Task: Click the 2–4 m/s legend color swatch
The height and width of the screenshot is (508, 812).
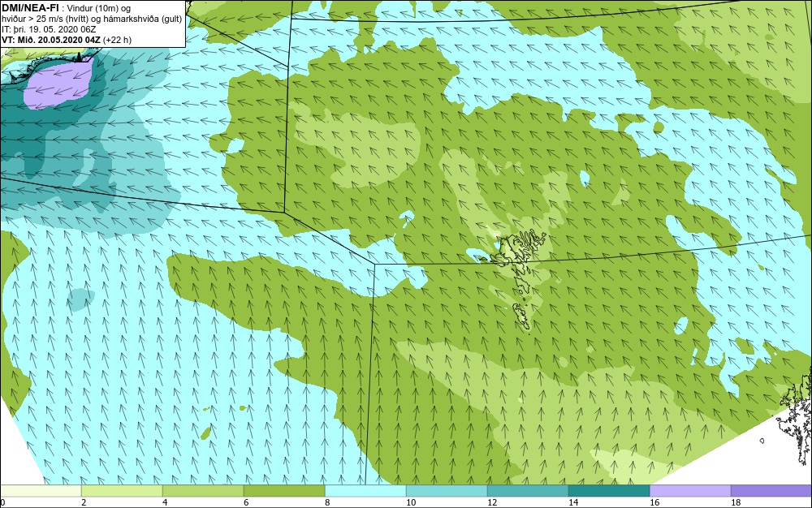Action: (123, 491)
